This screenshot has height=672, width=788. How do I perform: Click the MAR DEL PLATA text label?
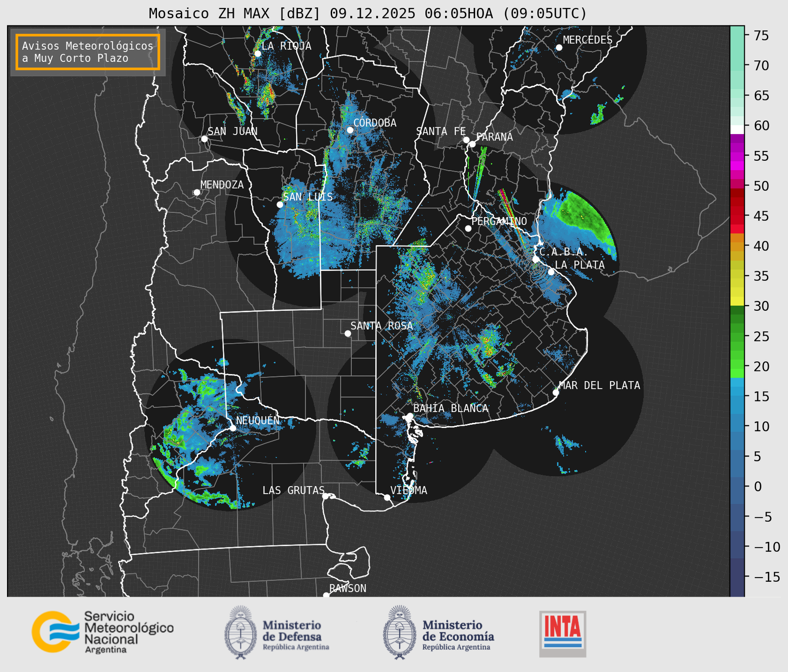(x=599, y=386)
